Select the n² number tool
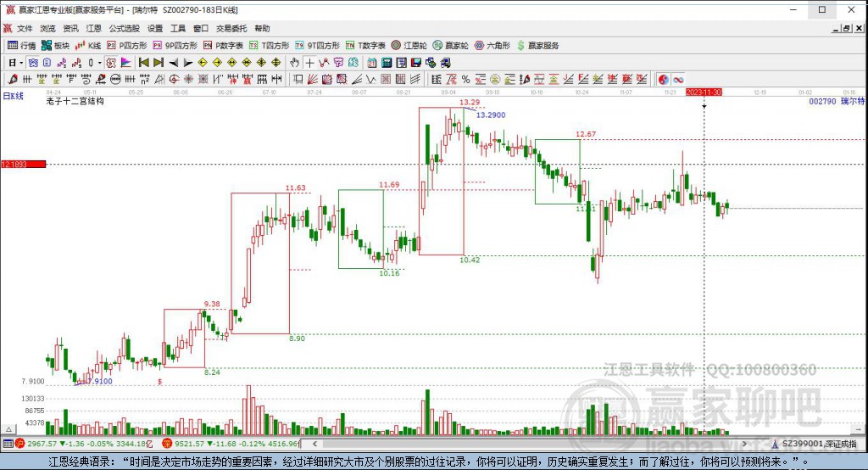 pos(144,79)
